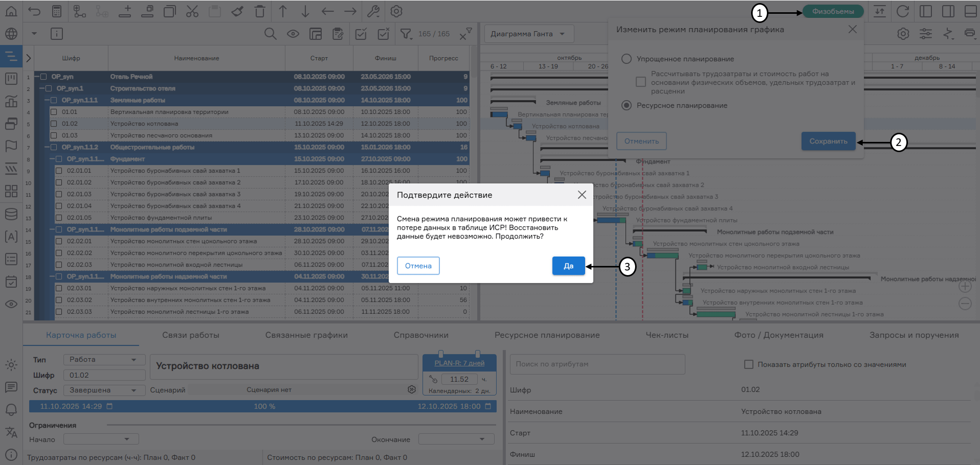Switch to the Связи работы tab
The height and width of the screenshot is (465, 980).
[191, 335]
